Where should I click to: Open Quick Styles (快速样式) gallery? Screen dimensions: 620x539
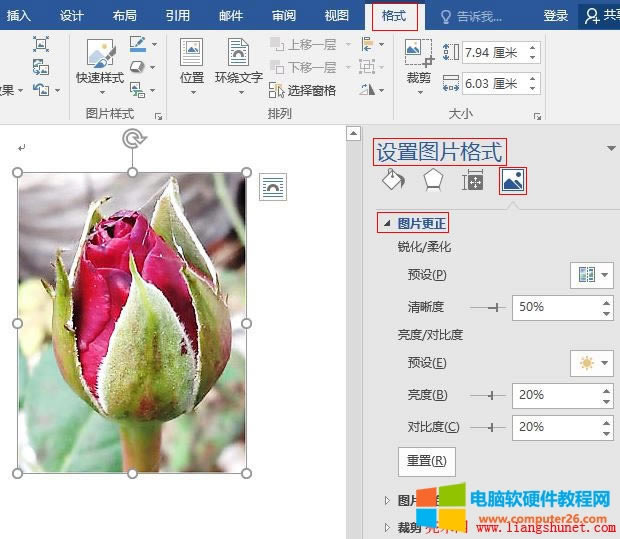click(102, 54)
